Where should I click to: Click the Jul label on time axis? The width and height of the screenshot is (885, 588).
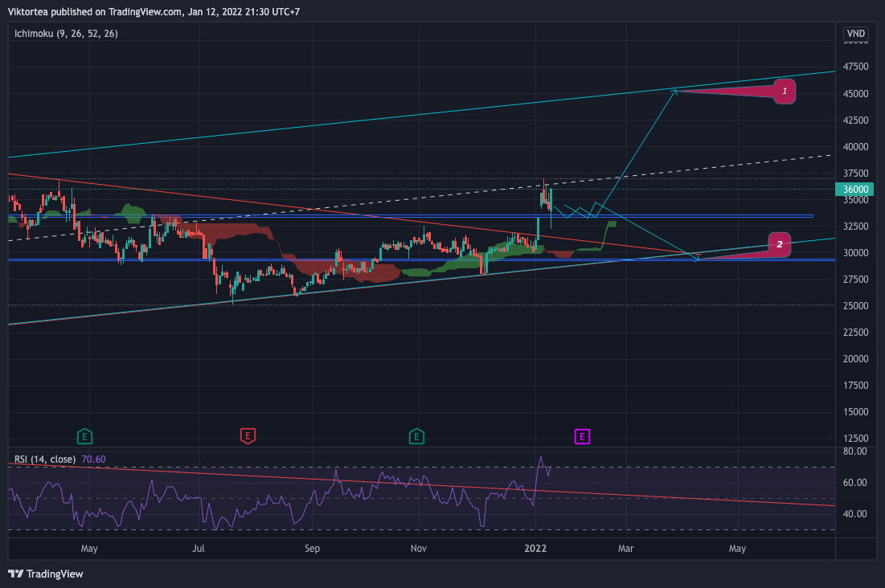[x=198, y=548]
